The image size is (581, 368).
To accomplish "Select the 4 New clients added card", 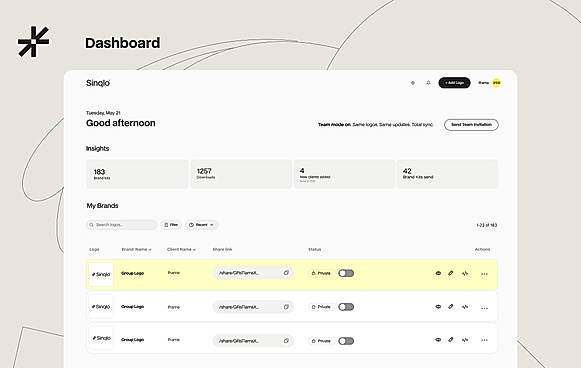I will (344, 174).
